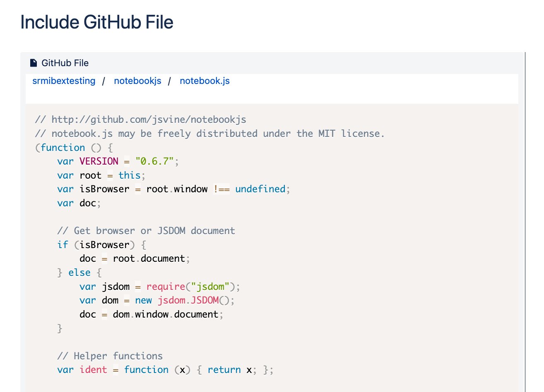Image resolution: width=544 pixels, height=392 pixels.
Task: Click the 'doc = root.document;' line
Action: click(135, 258)
